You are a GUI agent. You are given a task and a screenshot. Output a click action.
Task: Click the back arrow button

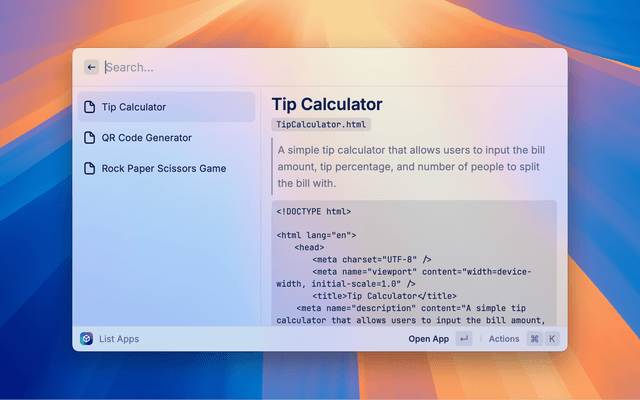(x=91, y=67)
